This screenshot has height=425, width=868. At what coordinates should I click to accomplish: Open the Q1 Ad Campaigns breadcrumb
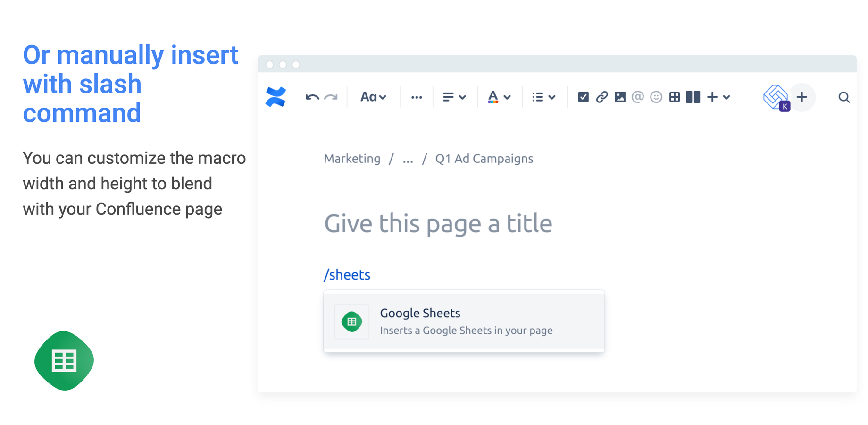484,159
